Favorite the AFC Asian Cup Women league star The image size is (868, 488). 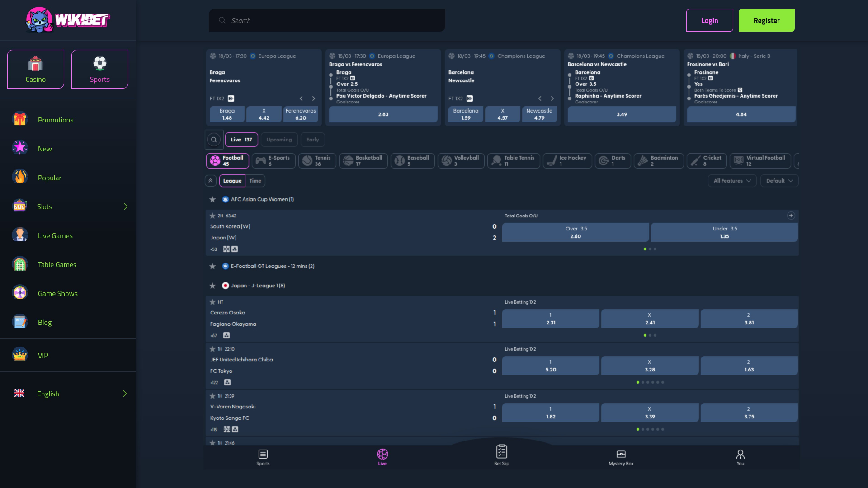[x=212, y=199]
